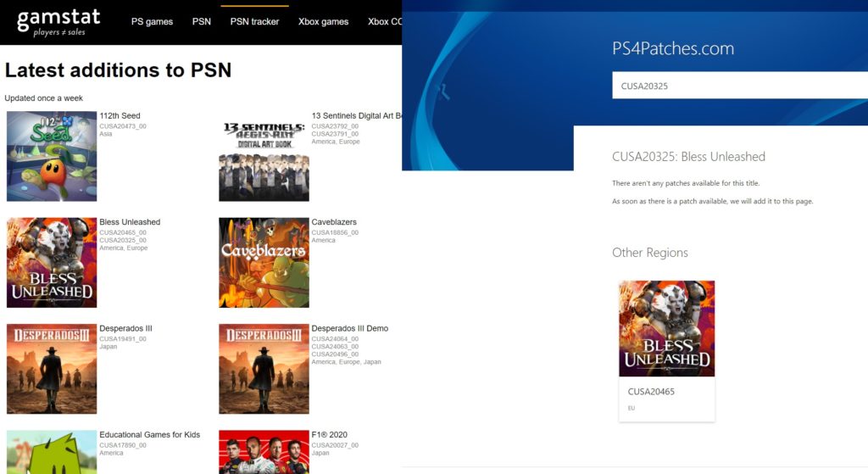868x474 pixels.
Task: Click the 'America, Europe, Japan' region text
Action: pos(346,362)
